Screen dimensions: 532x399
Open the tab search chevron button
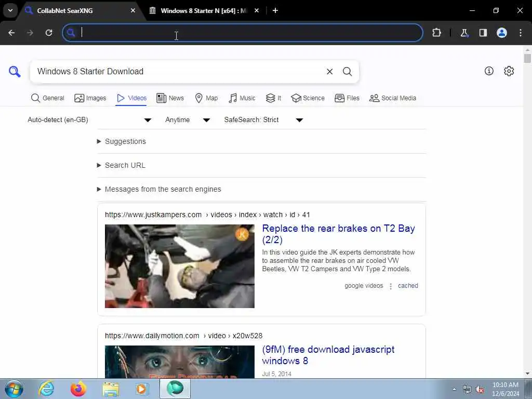(x=10, y=10)
